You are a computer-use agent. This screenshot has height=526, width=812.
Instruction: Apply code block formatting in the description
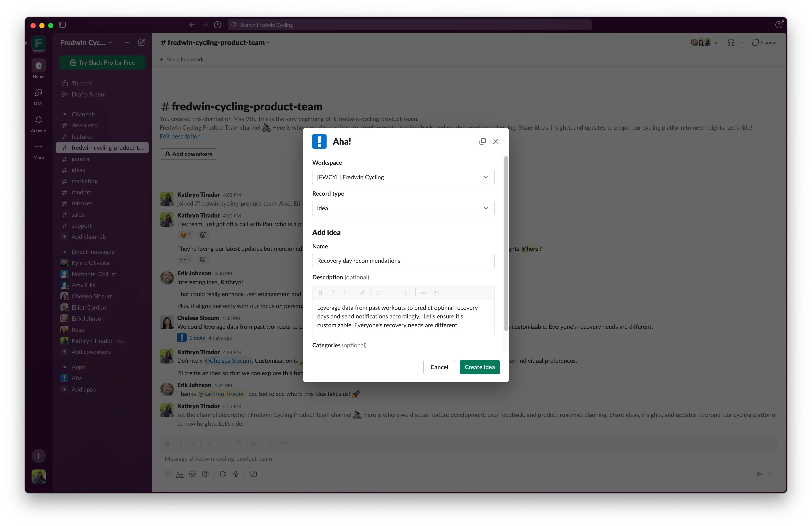[x=436, y=293]
